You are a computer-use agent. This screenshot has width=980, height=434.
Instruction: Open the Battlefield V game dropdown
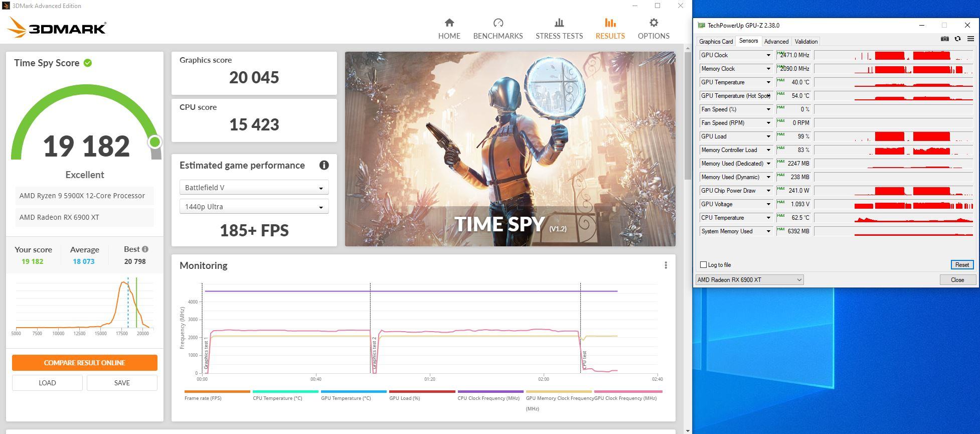click(254, 188)
